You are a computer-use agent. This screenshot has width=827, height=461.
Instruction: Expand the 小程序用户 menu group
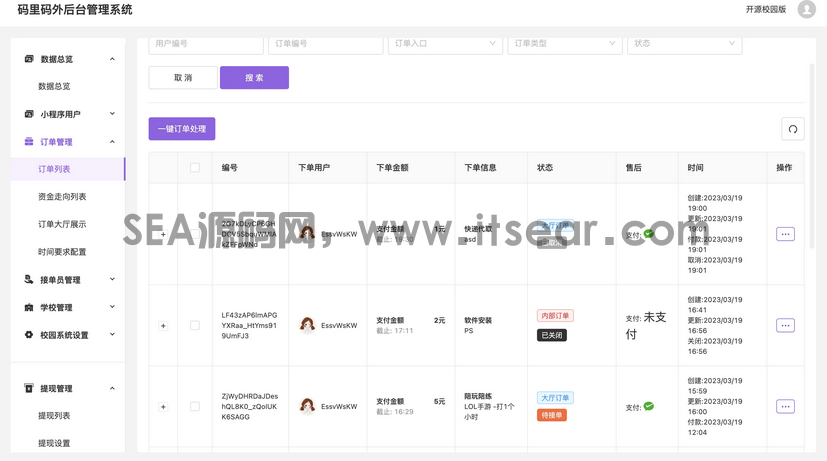tap(112, 114)
